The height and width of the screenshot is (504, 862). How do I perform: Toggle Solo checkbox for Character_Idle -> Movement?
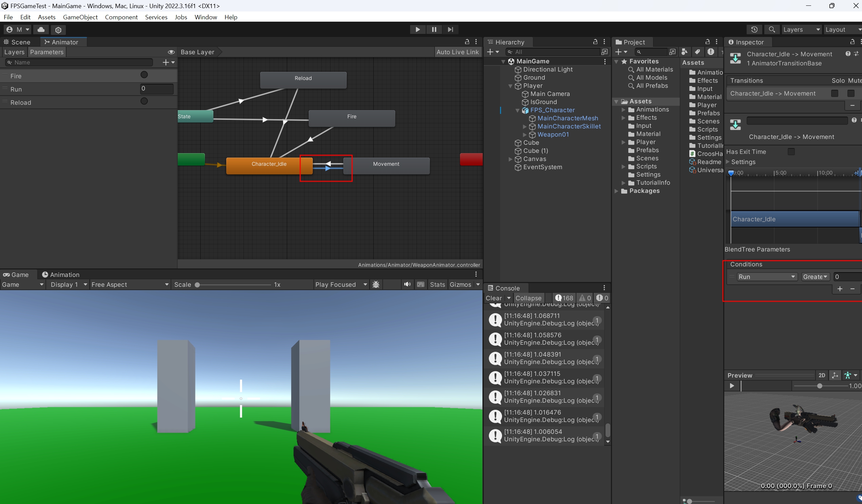pyautogui.click(x=835, y=93)
